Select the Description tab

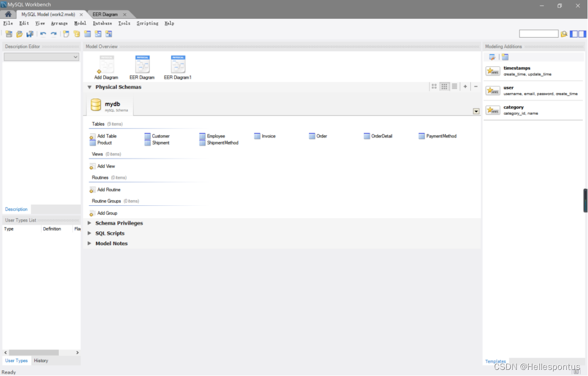click(x=16, y=209)
